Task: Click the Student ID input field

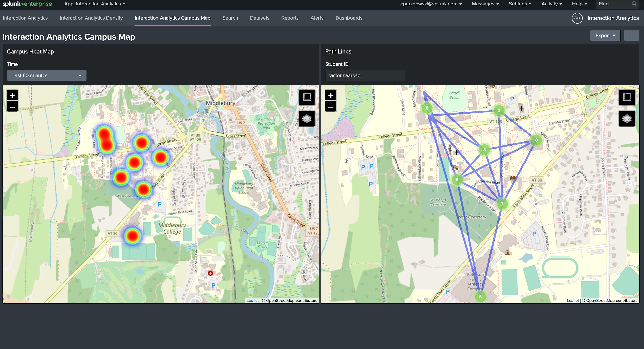Action: coord(365,75)
